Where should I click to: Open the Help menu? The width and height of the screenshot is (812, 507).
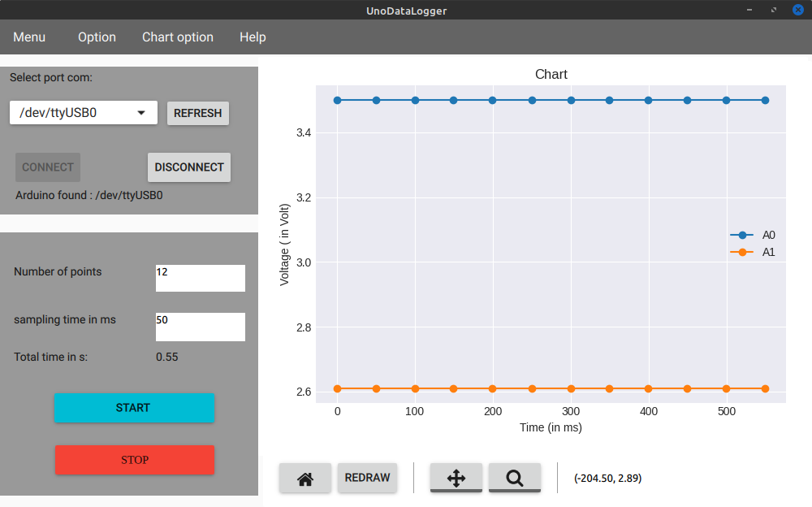[x=253, y=37]
